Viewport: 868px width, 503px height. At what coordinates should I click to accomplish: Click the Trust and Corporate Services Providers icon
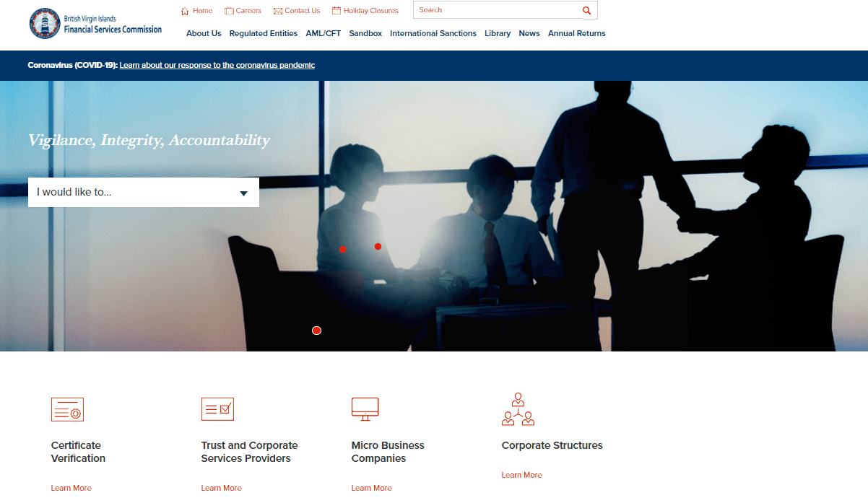pyautogui.click(x=217, y=409)
